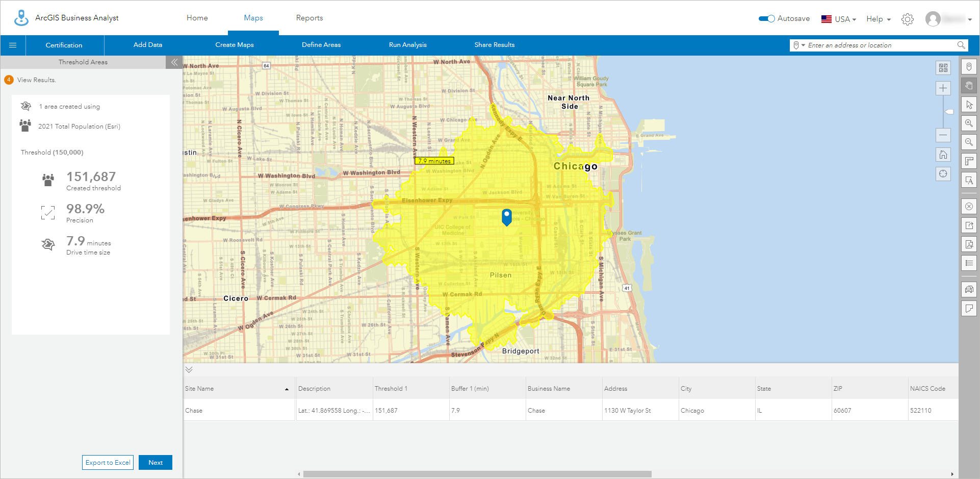Open the Reports tab
The image size is (980, 479).
[310, 18]
